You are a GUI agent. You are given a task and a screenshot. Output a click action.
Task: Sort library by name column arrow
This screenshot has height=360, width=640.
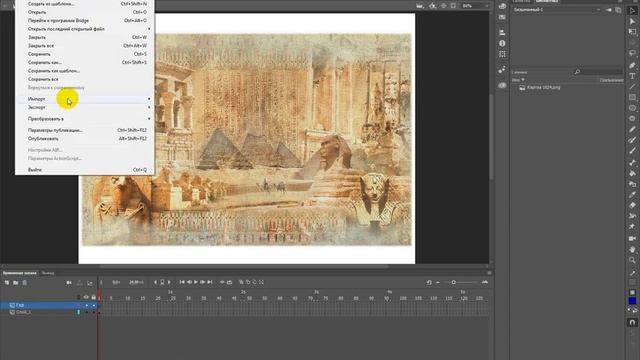click(x=523, y=80)
